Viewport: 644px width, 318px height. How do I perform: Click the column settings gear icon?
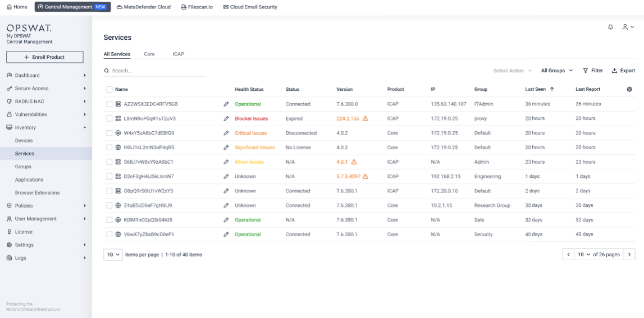[x=629, y=89]
